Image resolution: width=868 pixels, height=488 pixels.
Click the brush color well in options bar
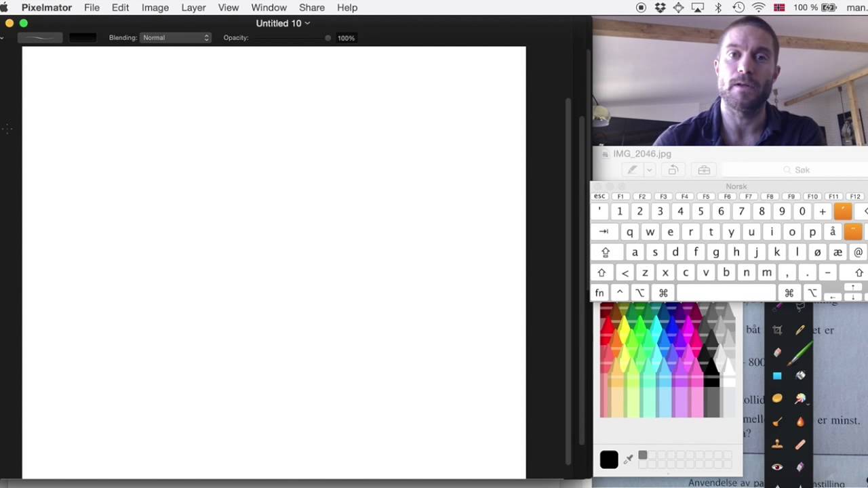point(83,37)
